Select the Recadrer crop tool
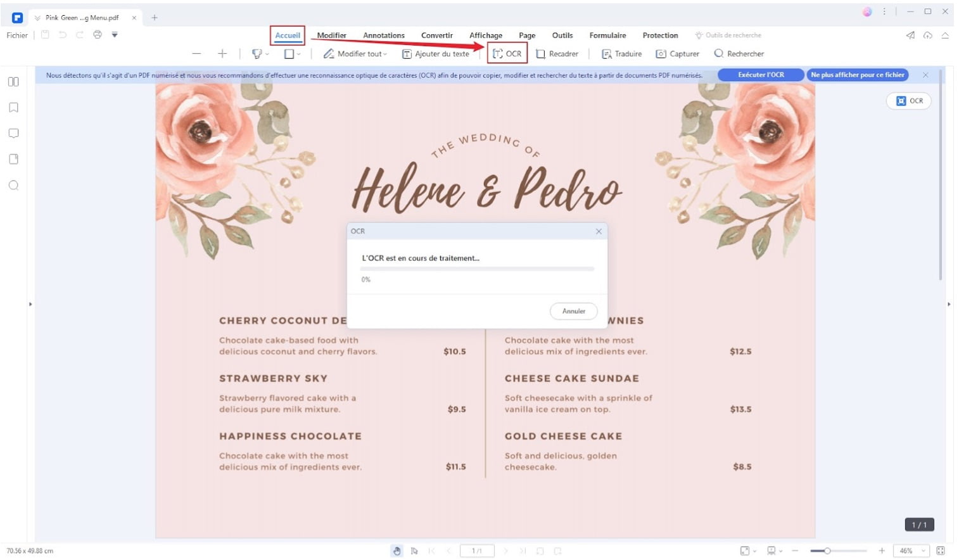The width and height of the screenshot is (959, 560). [x=557, y=54]
